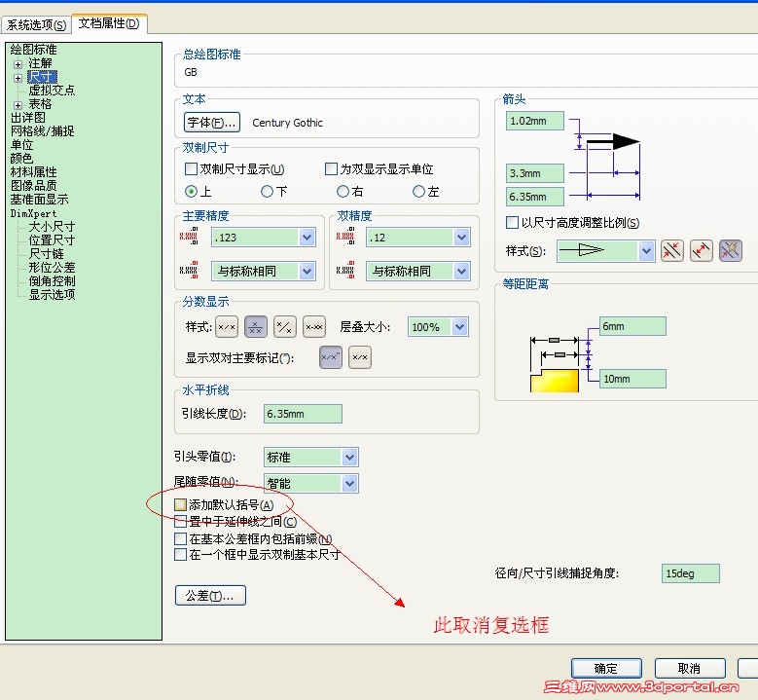Edit the 3.3mm arrow width field
The height and width of the screenshot is (700, 758).
click(534, 173)
